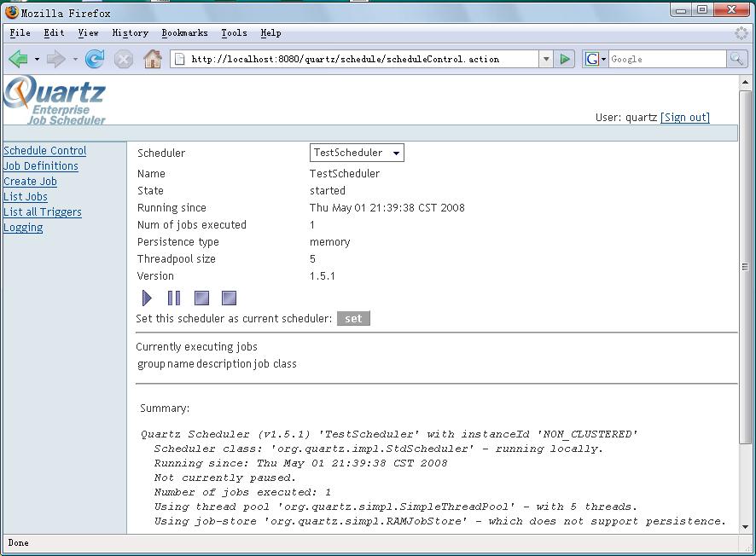Open the List all Triggers link
The width and height of the screenshot is (756, 556).
pyautogui.click(x=43, y=212)
